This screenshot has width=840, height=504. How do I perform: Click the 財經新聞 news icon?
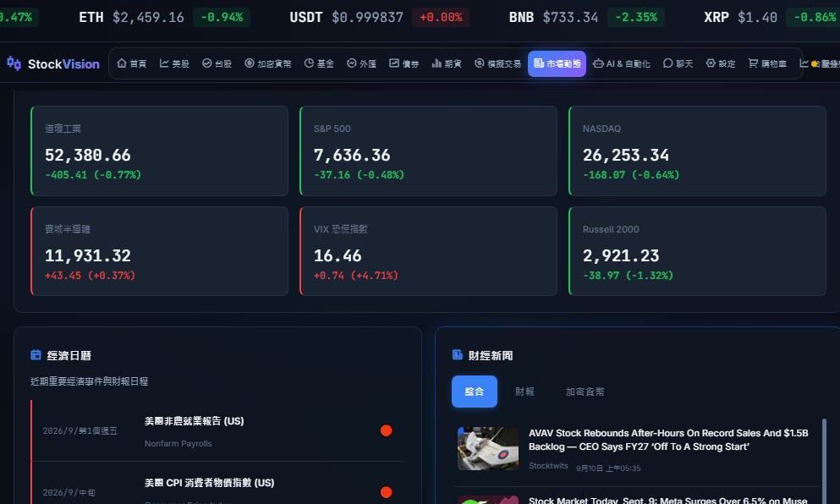(458, 354)
